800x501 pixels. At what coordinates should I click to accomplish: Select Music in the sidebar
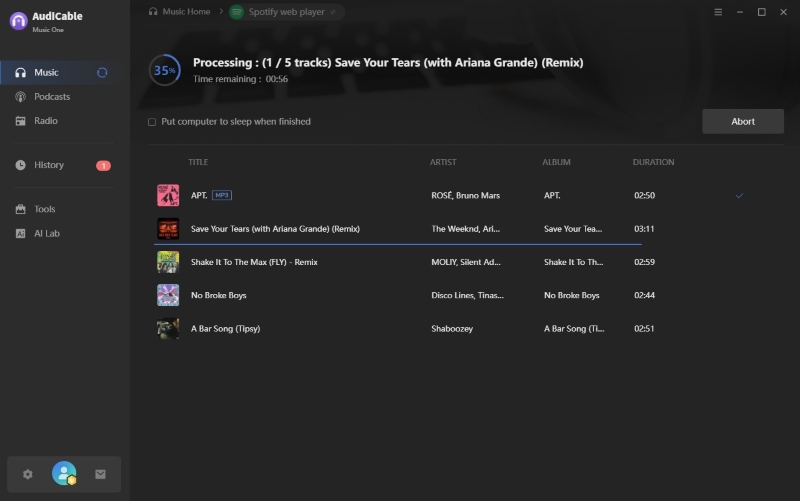46,72
